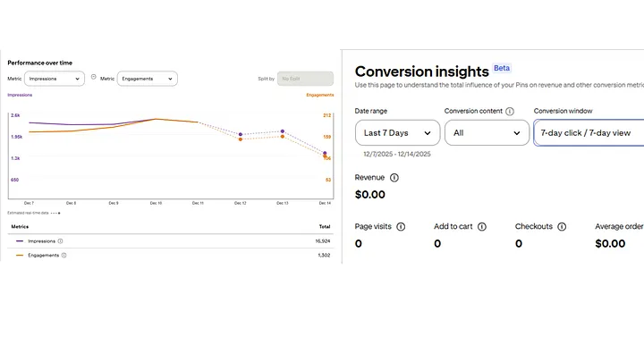Click info icon next to Revenue
The width and height of the screenshot is (644, 362).
pyautogui.click(x=394, y=178)
